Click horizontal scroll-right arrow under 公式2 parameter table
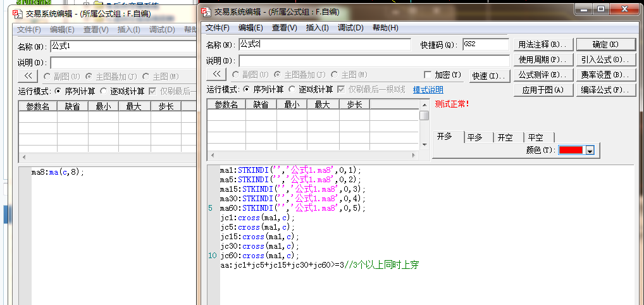This screenshot has height=305, width=644. [414, 156]
